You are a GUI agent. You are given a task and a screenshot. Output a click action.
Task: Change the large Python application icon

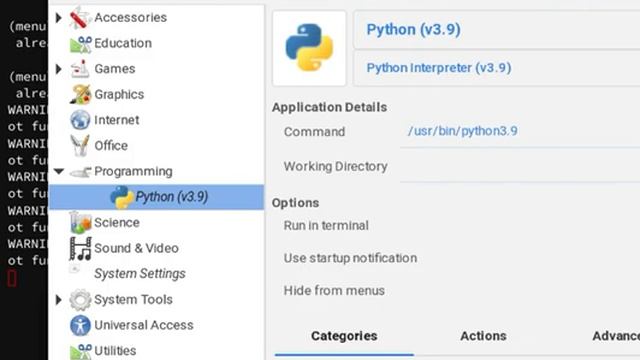point(309,48)
